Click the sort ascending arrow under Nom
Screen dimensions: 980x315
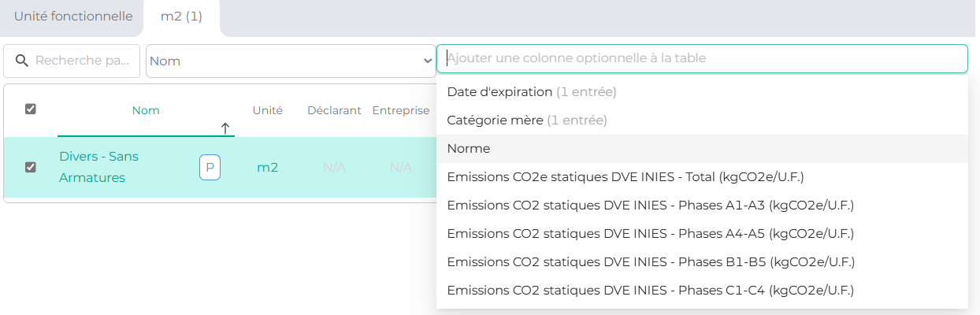pos(225,128)
